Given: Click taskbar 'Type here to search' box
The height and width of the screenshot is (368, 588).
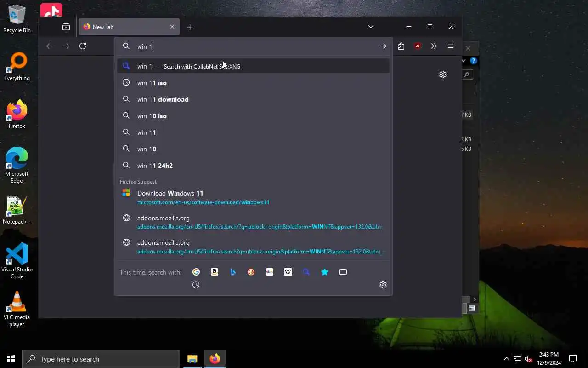Looking at the screenshot, I should 101,359.
